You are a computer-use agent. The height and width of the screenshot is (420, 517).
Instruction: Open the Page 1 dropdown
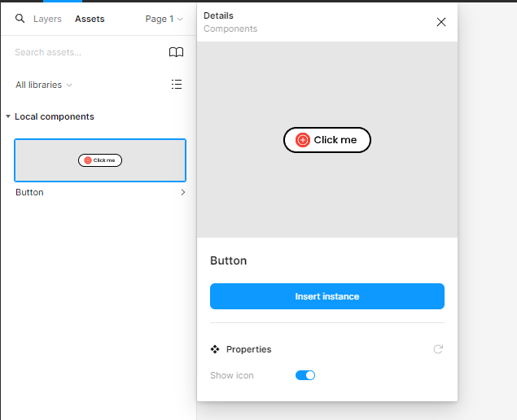[164, 19]
